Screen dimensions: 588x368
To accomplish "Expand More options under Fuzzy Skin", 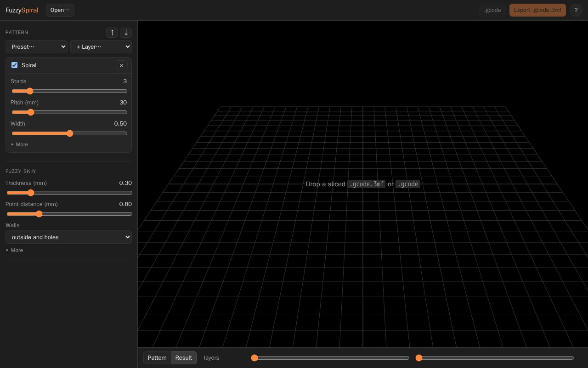I will coord(15,250).
